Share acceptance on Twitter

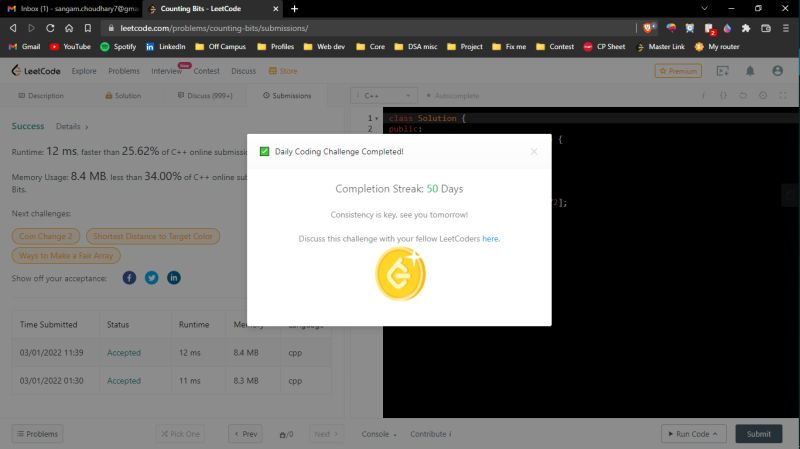point(151,277)
